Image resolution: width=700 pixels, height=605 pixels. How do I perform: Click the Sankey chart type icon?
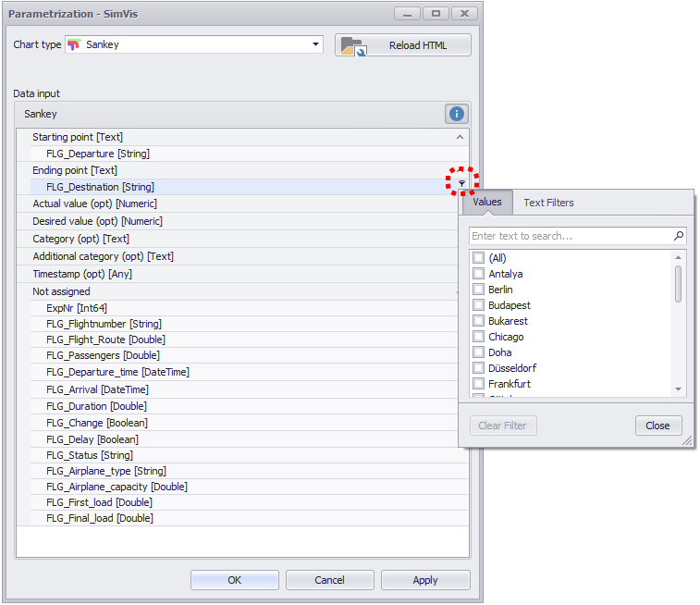(74, 44)
